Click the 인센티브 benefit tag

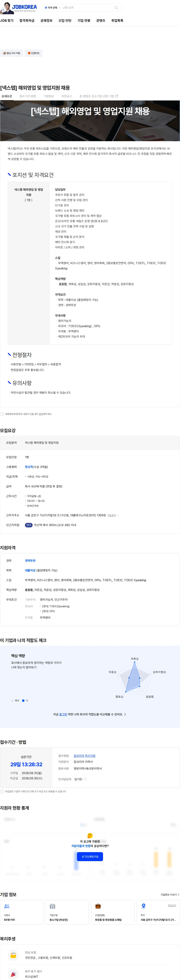34,53
